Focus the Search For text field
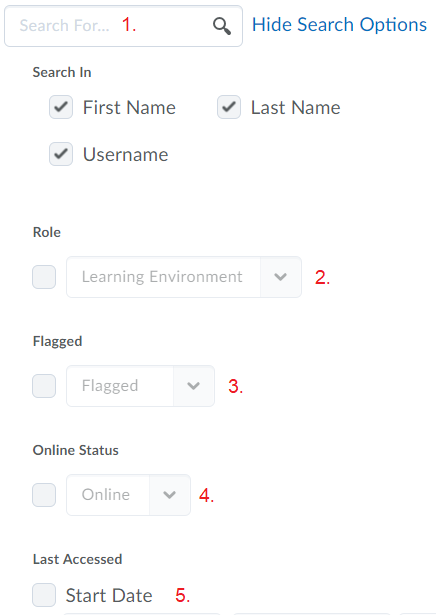 123,26
